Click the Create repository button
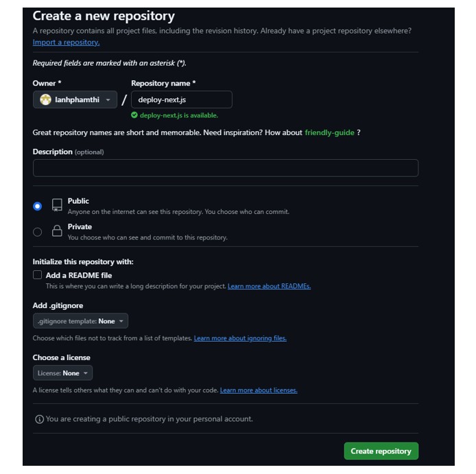Screen dimensions: 476x474 381,451
